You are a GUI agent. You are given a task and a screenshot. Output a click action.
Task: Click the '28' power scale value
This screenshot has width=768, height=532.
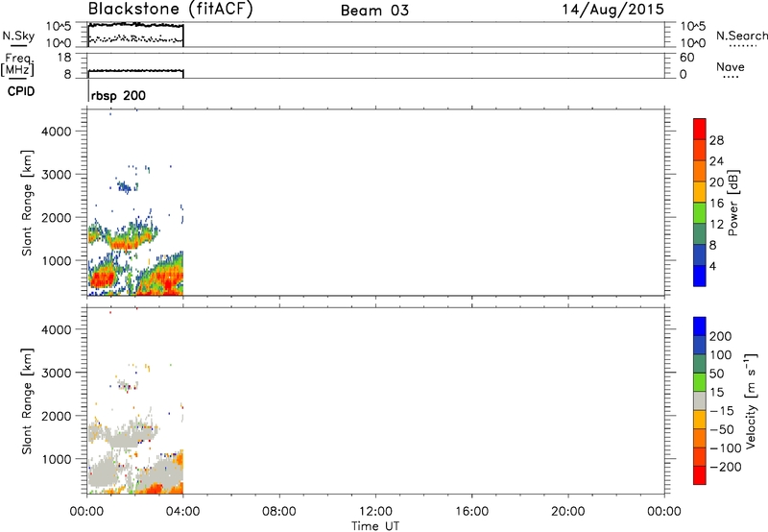click(x=716, y=140)
